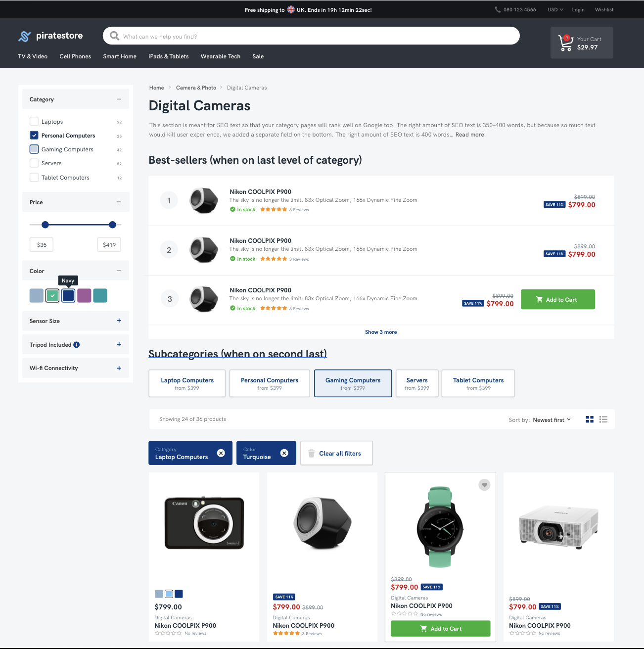Click the maximum price slider handle

coord(112,225)
